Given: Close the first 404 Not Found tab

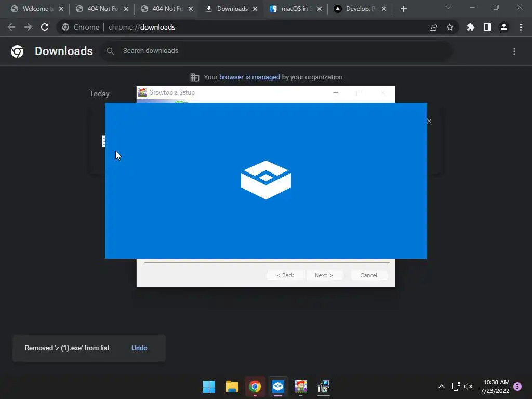Looking at the screenshot, I should pos(126,9).
